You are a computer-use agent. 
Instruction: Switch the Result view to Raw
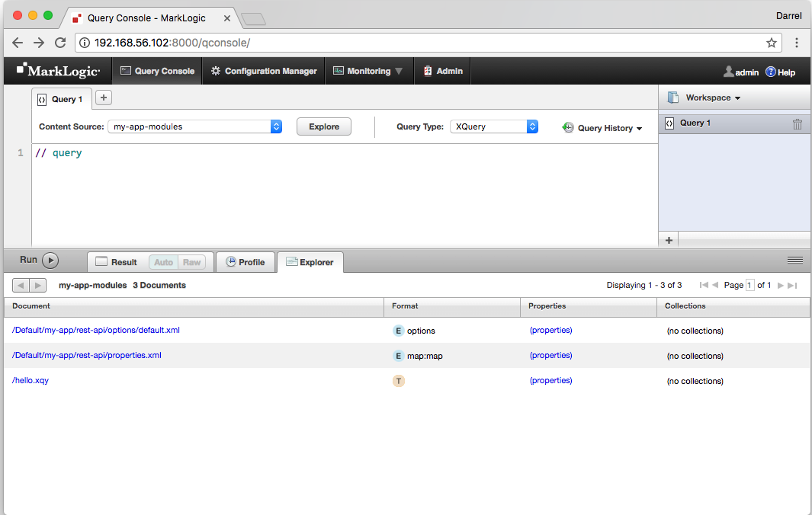coord(190,261)
